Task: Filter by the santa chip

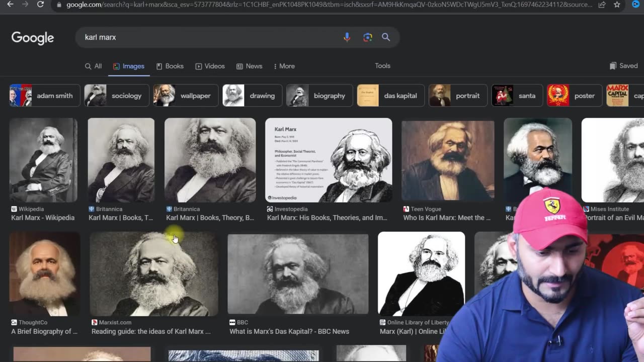Action: (517, 96)
